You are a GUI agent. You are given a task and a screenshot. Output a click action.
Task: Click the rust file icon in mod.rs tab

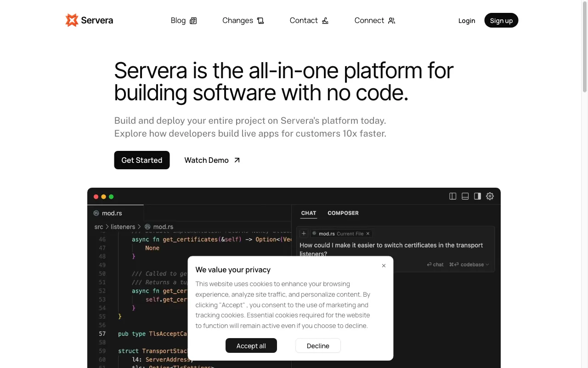[96, 213]
